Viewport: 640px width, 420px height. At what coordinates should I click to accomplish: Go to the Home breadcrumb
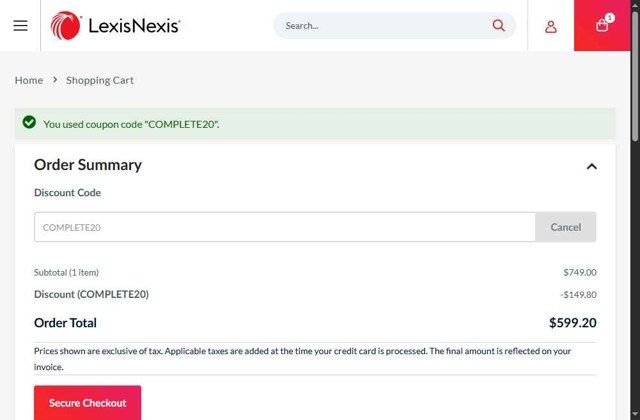(x=29, y=80)
